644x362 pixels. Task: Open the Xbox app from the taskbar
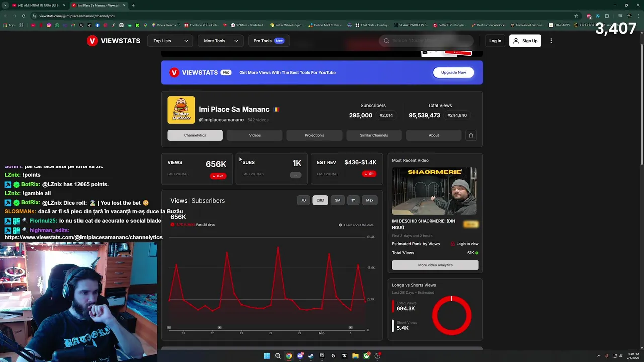click(x=366, y=356)
